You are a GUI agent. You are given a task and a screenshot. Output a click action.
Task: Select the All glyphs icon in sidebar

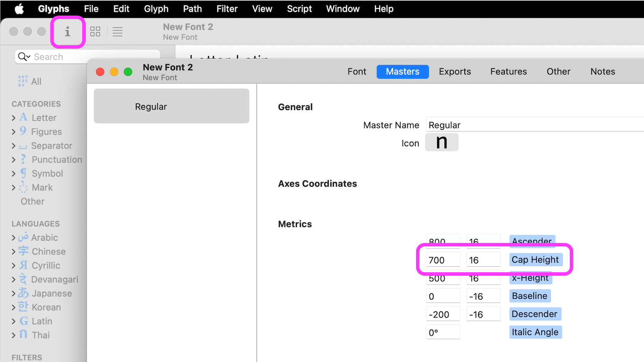23,81
